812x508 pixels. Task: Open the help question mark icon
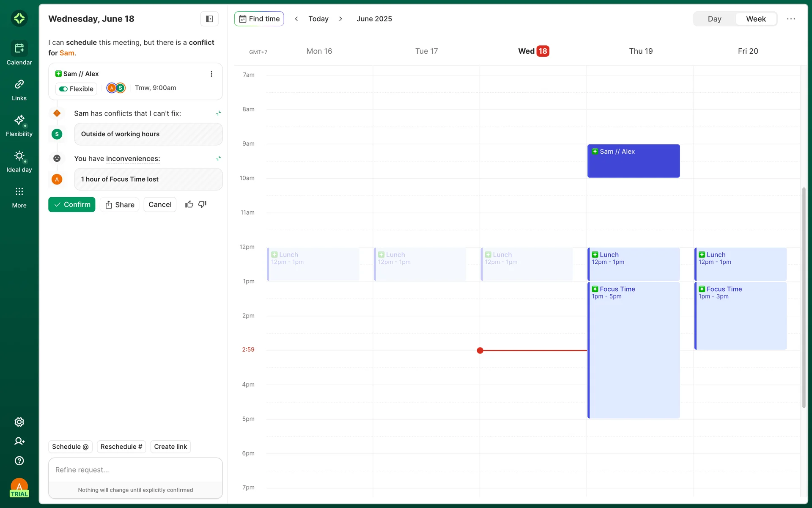19,461
